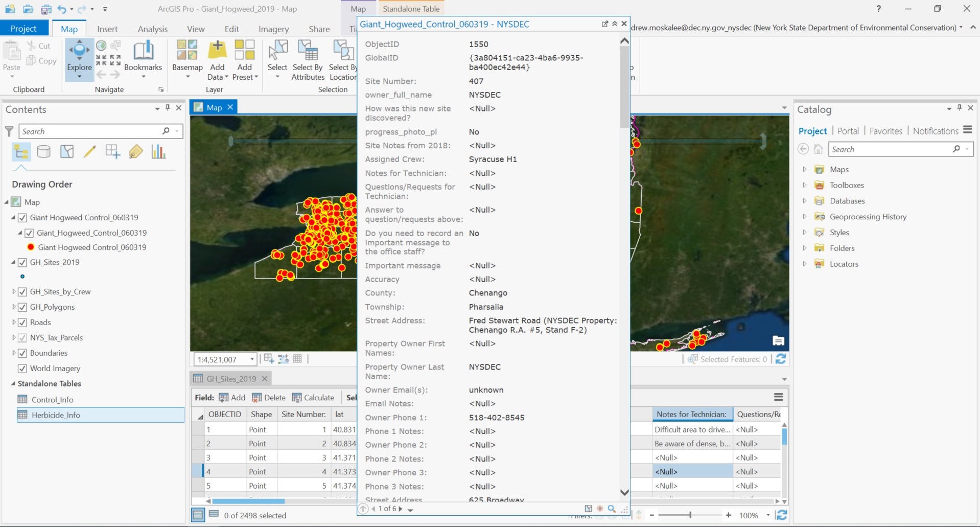Switch Contents to List By Snapping
Image resolution: width=980 pixels, height=527 pixels.
pyautogui.click(x=112, y=152)
